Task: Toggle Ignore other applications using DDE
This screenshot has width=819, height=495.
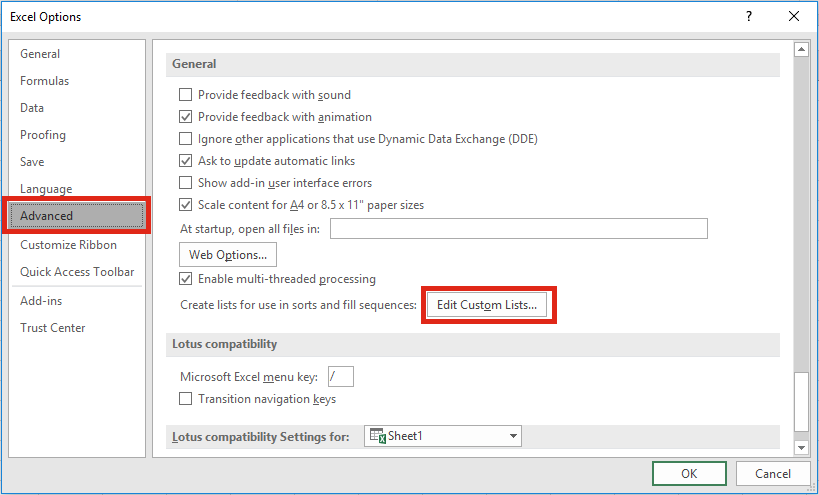Action: tap(185, 138)
